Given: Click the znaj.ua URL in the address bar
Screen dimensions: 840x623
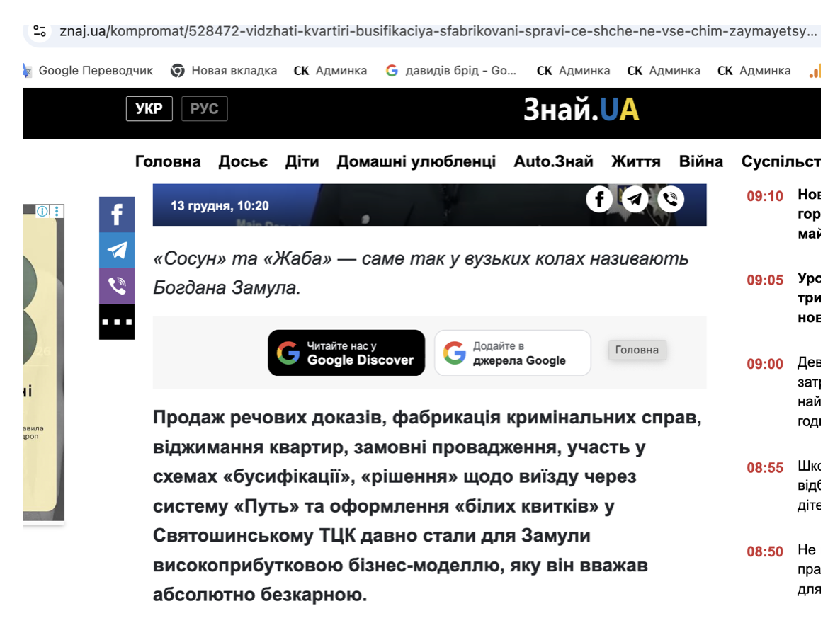Looking at the screenshot, I should tap(438, 31).
